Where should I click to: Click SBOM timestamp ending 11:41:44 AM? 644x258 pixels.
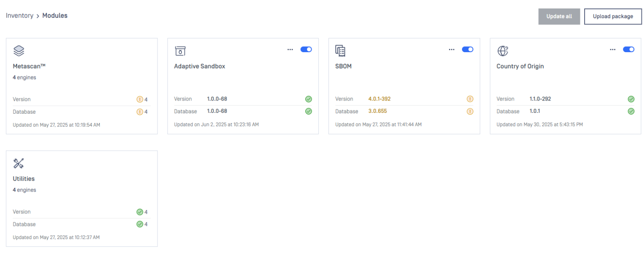click(x=378, y=125)
